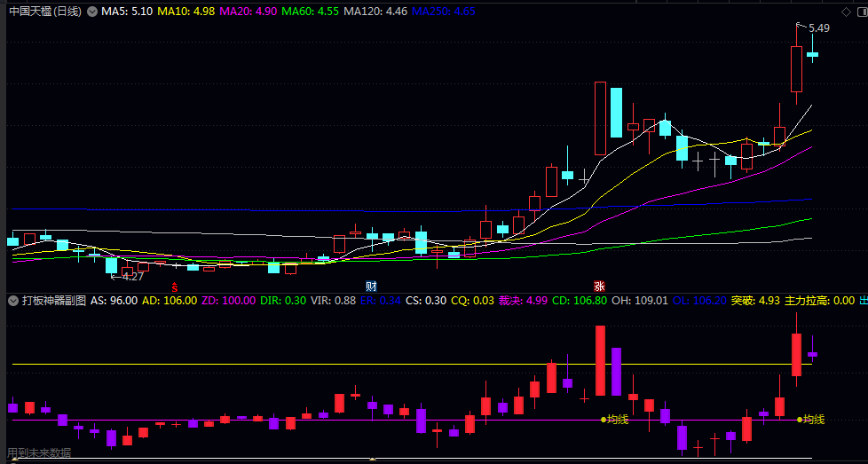Click the rightmost 均线 label in sub-chart

coord(814,420)
